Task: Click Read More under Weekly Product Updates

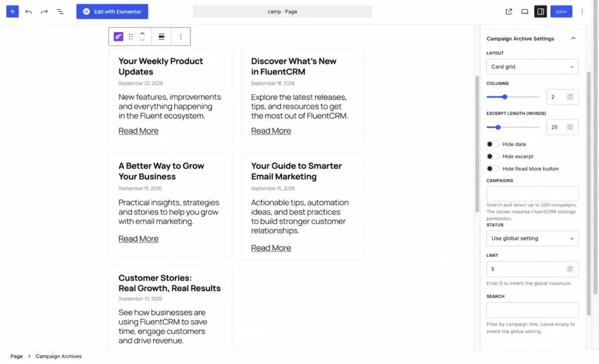Action: [x=138, y=131]
